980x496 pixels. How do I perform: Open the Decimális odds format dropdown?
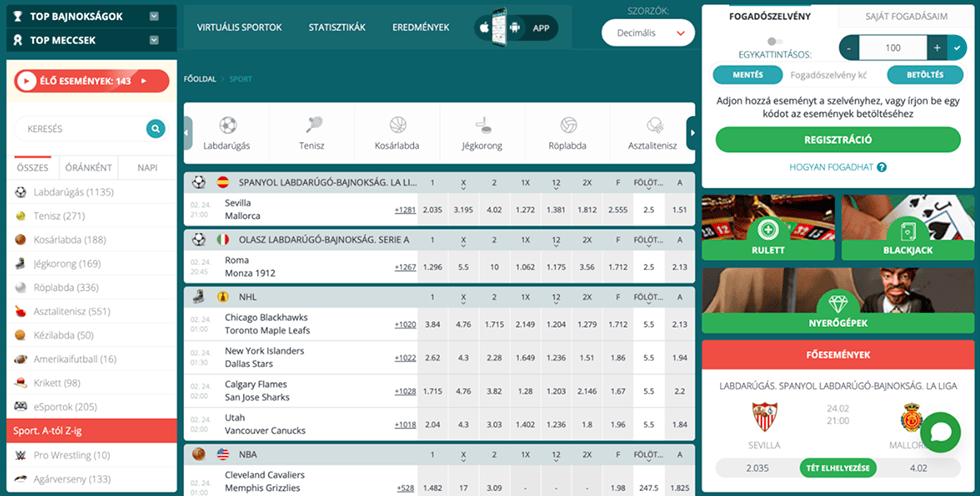coord(648,33)
